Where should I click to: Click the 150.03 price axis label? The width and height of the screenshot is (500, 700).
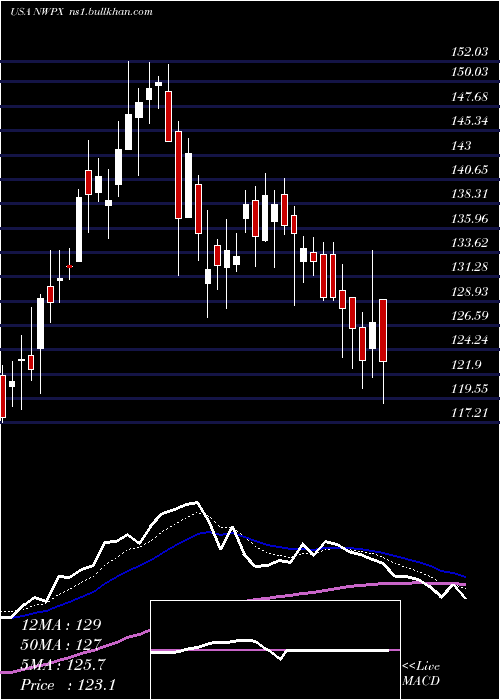coord(469,71)
